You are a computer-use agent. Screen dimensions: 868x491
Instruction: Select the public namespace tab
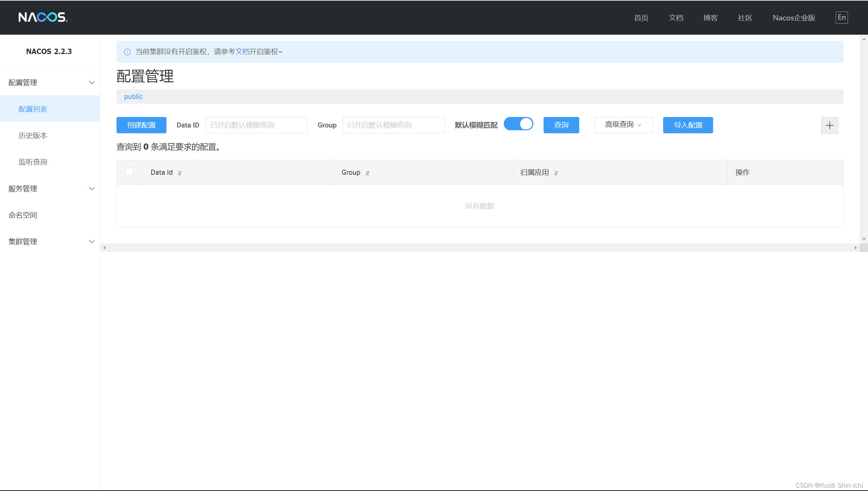point(134,97)
